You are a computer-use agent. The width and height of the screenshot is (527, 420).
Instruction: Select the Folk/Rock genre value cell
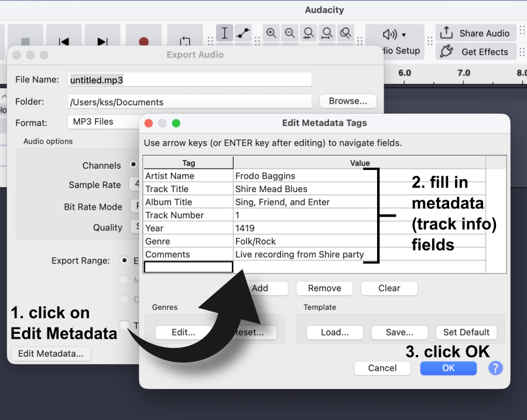tap(360, 241)
